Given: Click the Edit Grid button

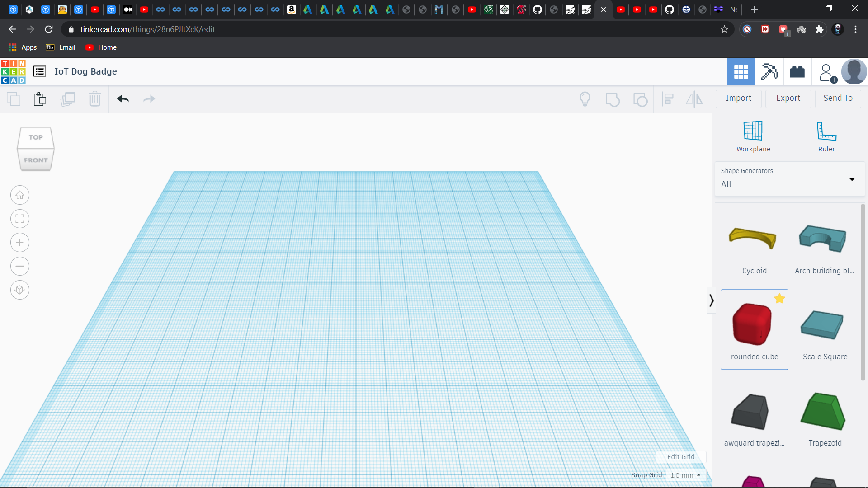Looking at the screenshot, I should coord(680,456).
